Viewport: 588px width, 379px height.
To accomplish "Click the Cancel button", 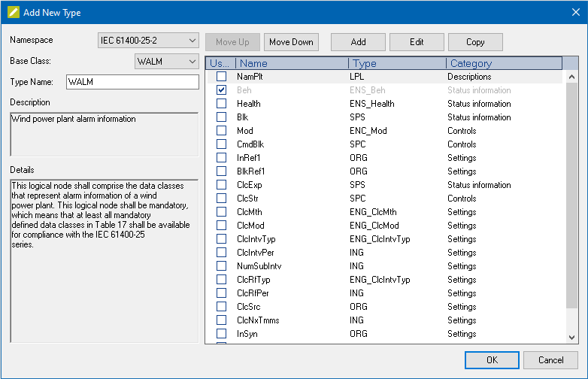I will pyautogui.click(x=550, y=360).
